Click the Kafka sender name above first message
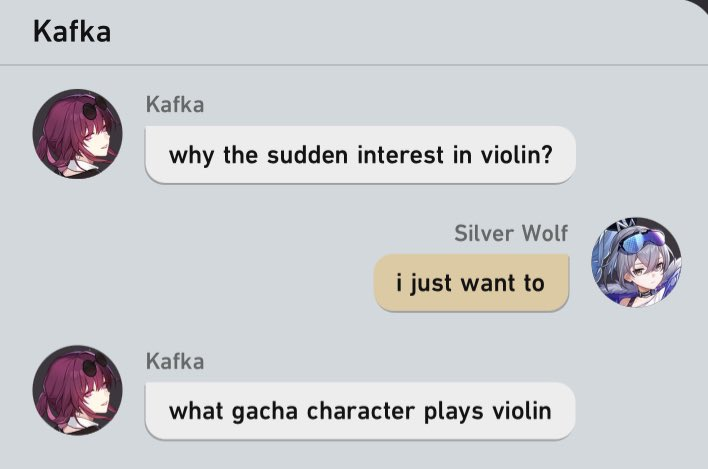This screenshot has height=469, width=708. click(x=175, y=105)
